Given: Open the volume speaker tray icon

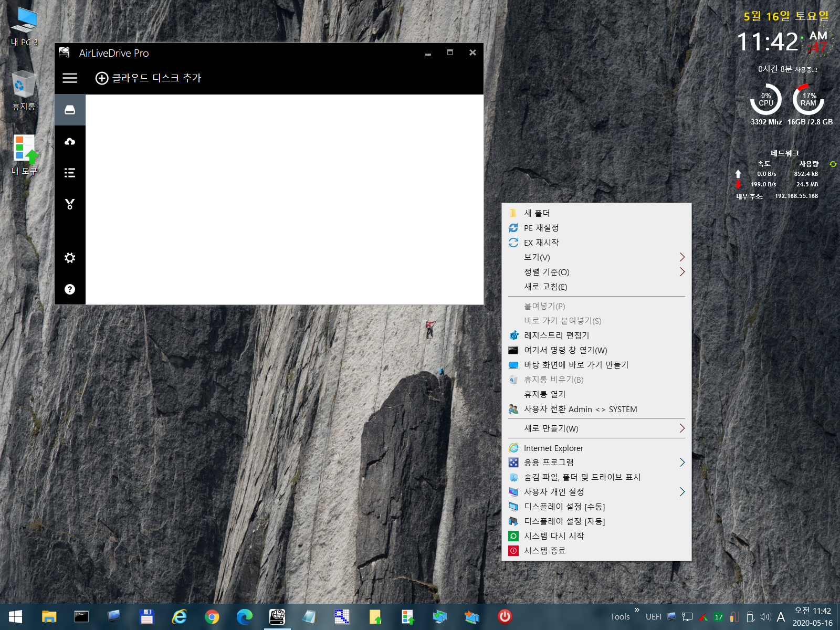Looking at the screenshot, I should (765, 617).
